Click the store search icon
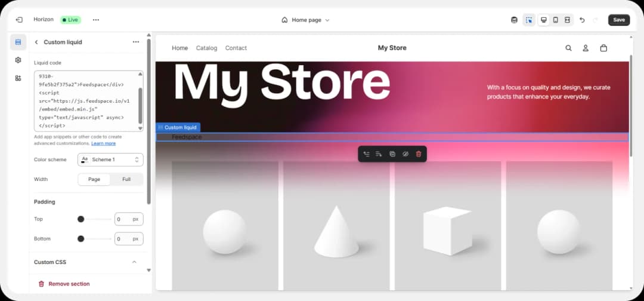Image resolution: width=644 pixels, height=301 pixels. [x=568, y=48]
